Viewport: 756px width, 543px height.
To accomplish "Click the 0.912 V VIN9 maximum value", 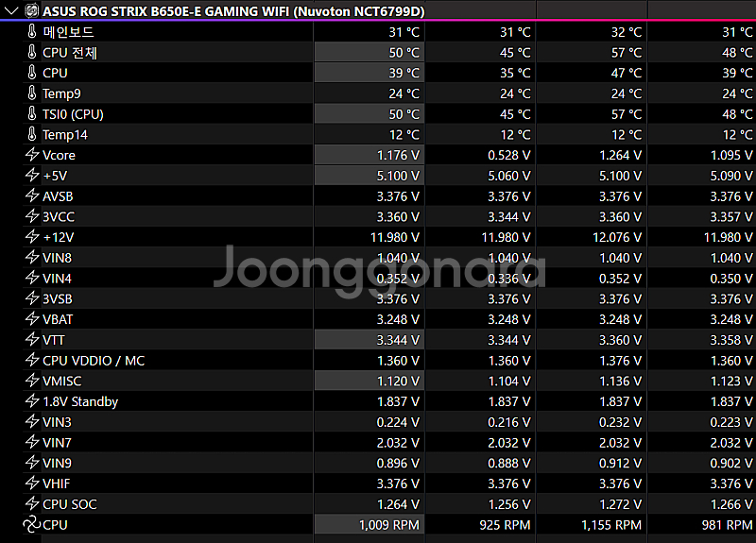I will click(620, 463).
